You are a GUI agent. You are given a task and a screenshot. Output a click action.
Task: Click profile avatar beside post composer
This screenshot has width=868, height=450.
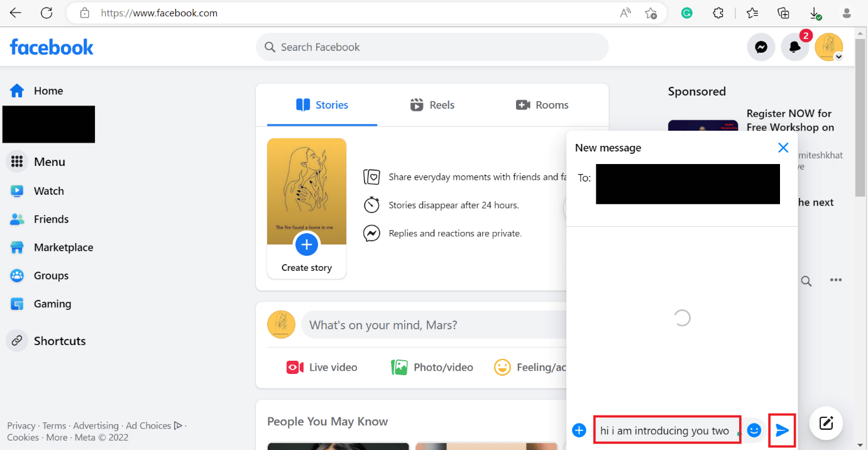tap(281, 325)
